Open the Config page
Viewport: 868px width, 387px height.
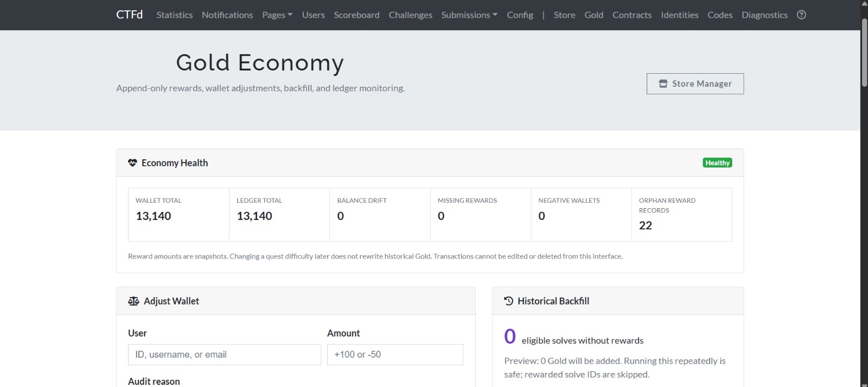[x=520, y=15]
